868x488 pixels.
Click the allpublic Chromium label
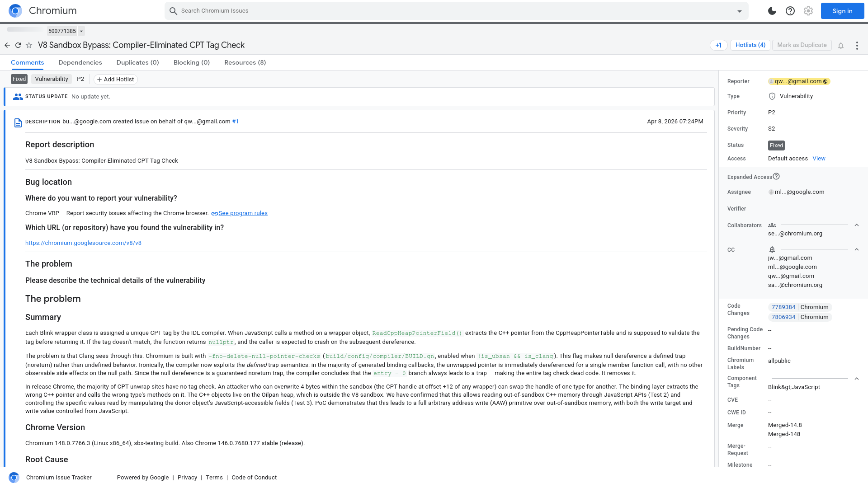click(779, 361)
